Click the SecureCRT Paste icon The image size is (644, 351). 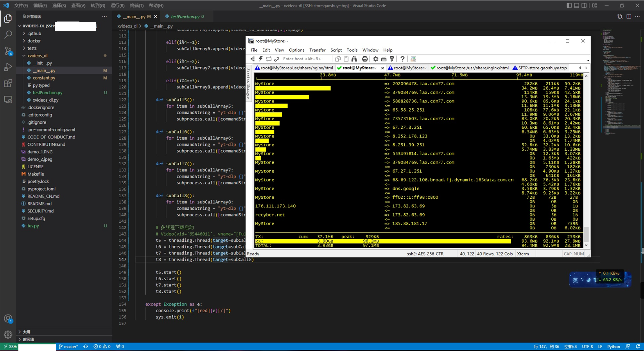346,59
